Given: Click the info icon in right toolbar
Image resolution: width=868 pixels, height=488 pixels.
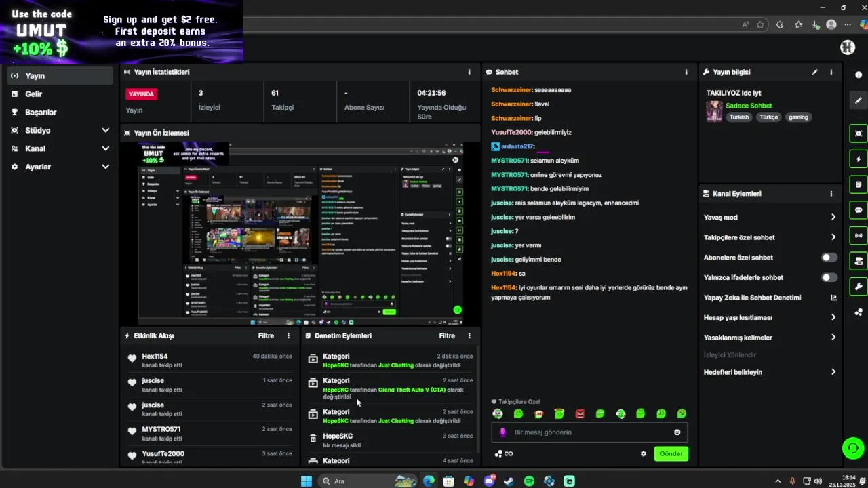Looking at the screenshot, I should (859, 75).
